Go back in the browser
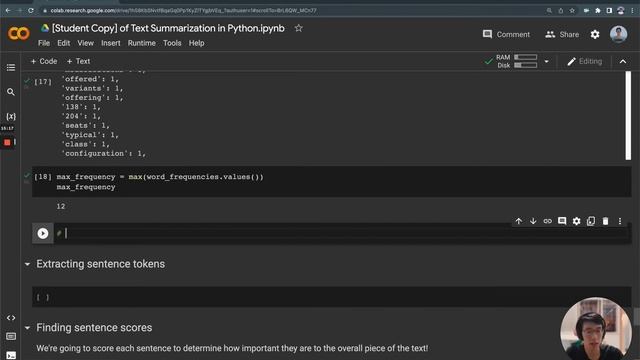This screenshot has width=640, height=360. (x=8, y=10)
